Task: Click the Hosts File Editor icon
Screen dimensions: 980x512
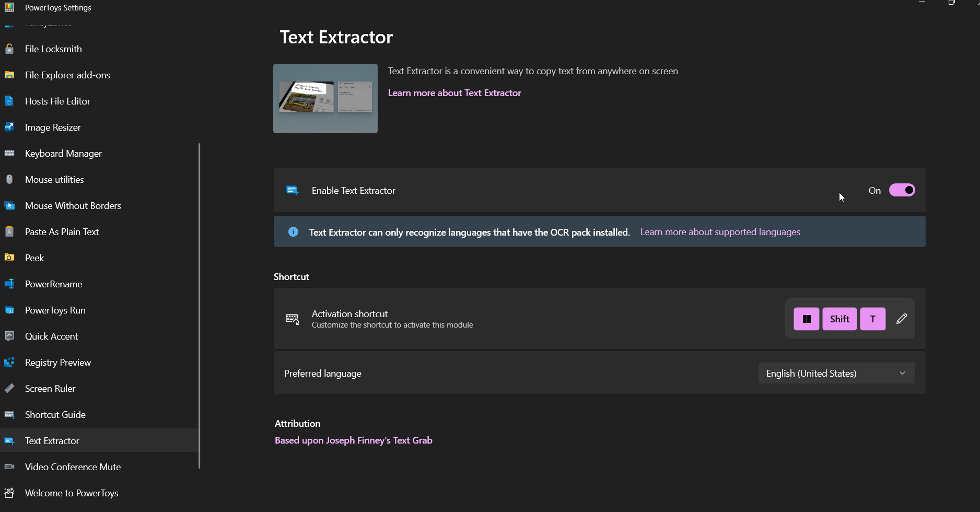Action: tap(9, 101)
